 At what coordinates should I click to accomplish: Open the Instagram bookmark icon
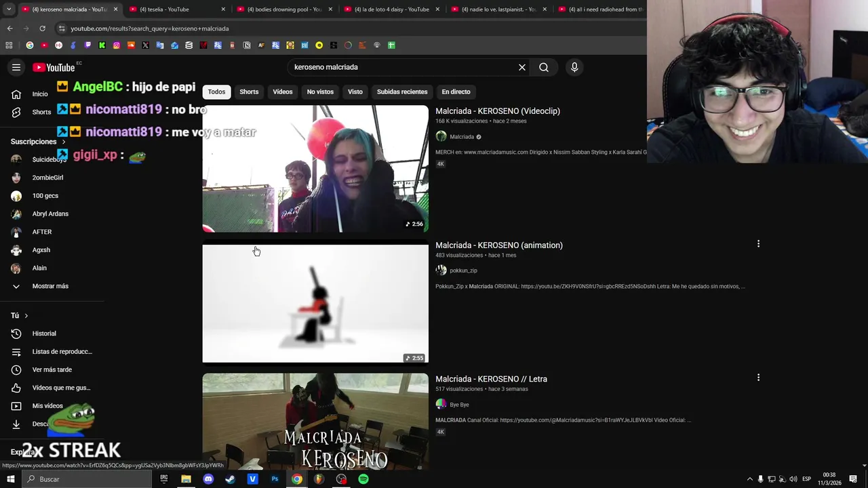tap(117, 45)
